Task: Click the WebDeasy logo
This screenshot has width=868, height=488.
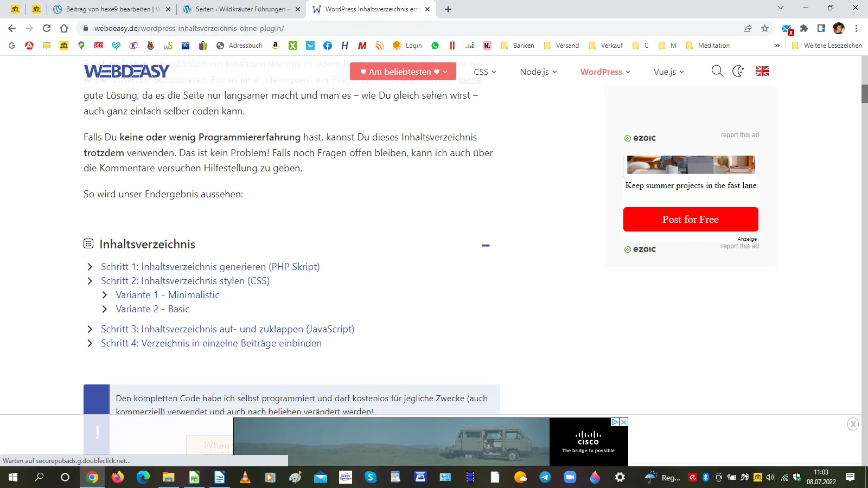Action: click(x=126, y=71)
